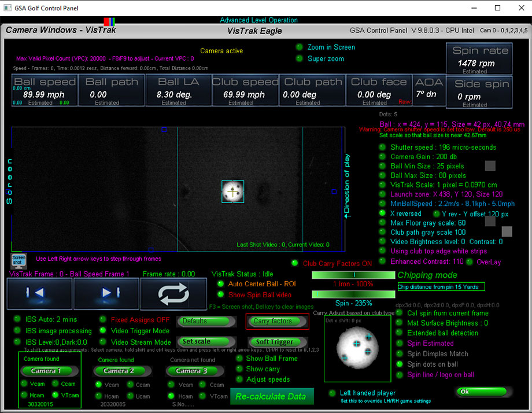Toggle Spin line / logo on ball
Image resolution: width=532 pixels, height=413 pixels.
(x=400, y=375)
